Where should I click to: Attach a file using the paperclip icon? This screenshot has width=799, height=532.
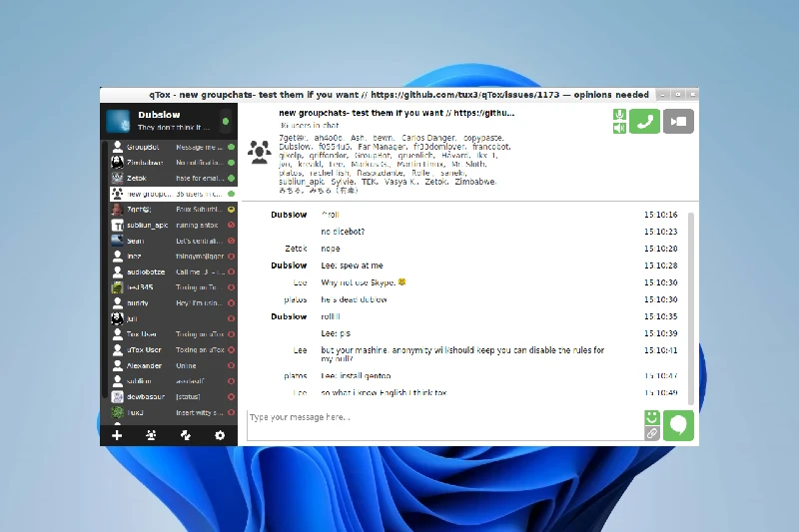coord(652,433)
